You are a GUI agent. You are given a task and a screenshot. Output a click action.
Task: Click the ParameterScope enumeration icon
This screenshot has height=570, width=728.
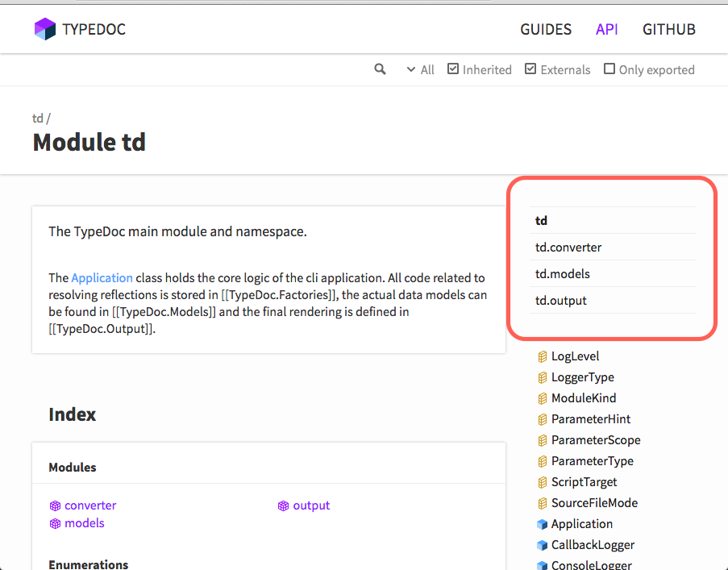coord(542,440)
